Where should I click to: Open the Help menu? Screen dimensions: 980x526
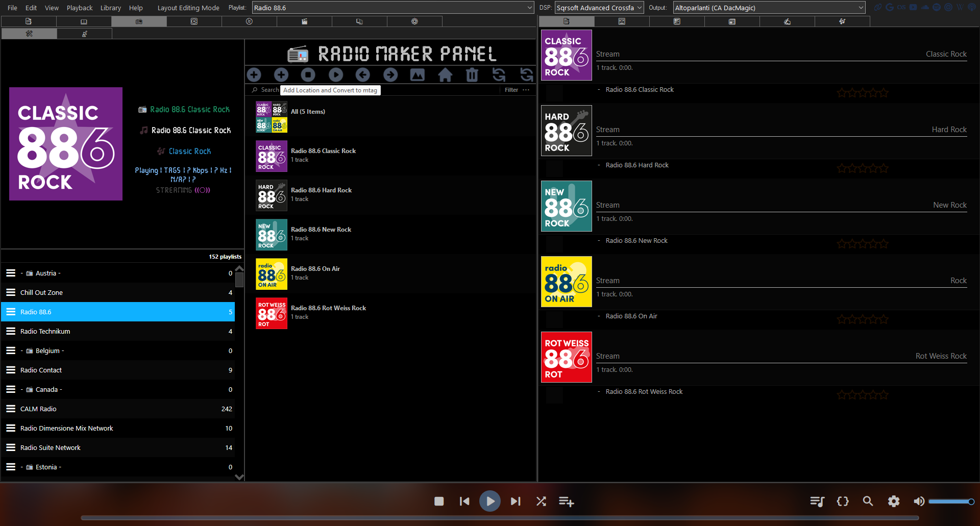coord(136,8)
